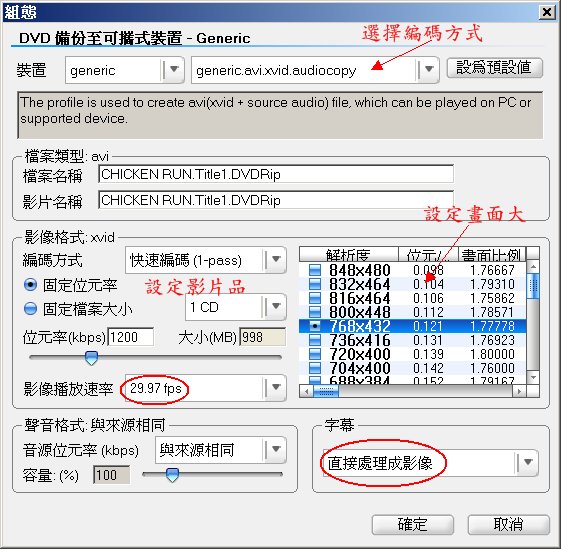561x549 pixels.
Task: Select the 固定檔案大小 radio button
Action: coord(30,308)
